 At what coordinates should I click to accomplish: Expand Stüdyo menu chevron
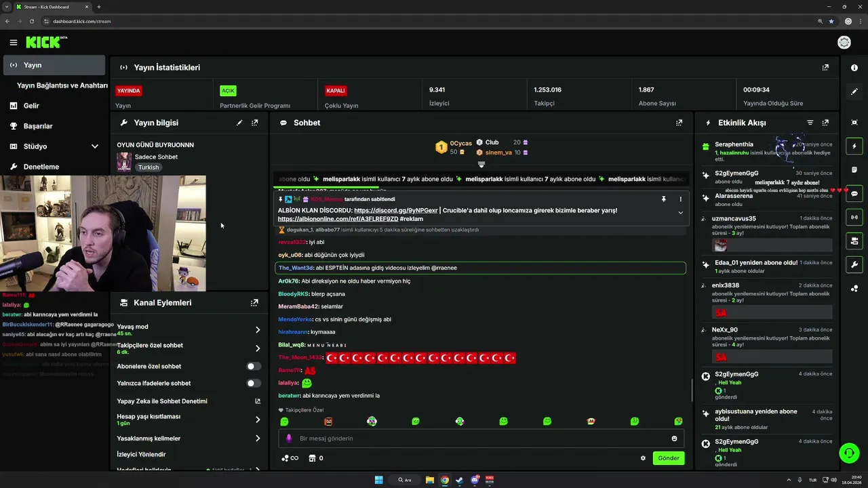95,146
